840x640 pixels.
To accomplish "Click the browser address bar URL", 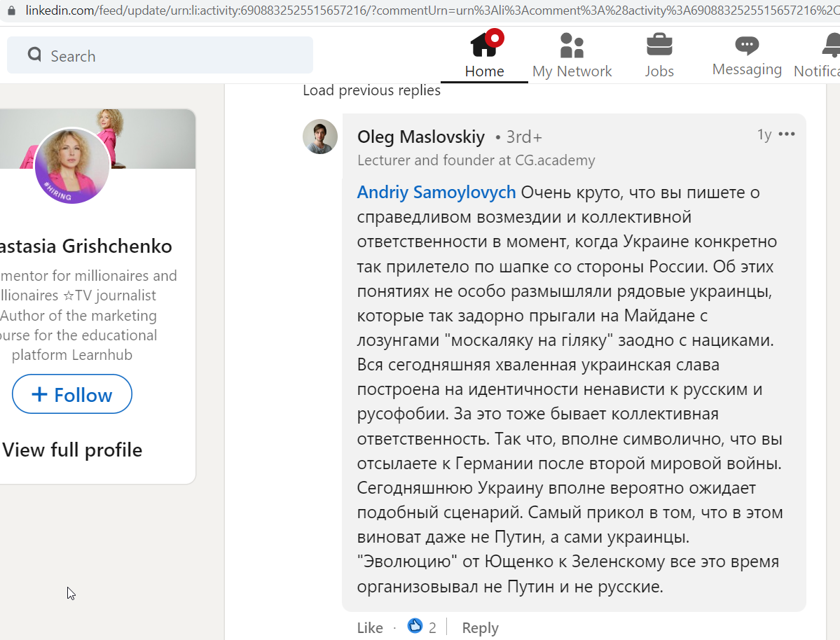I will (432, 11).
